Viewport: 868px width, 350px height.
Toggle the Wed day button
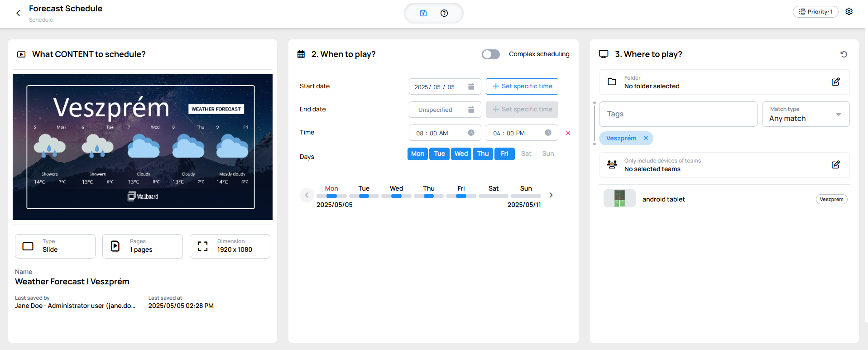pos(461,154)
